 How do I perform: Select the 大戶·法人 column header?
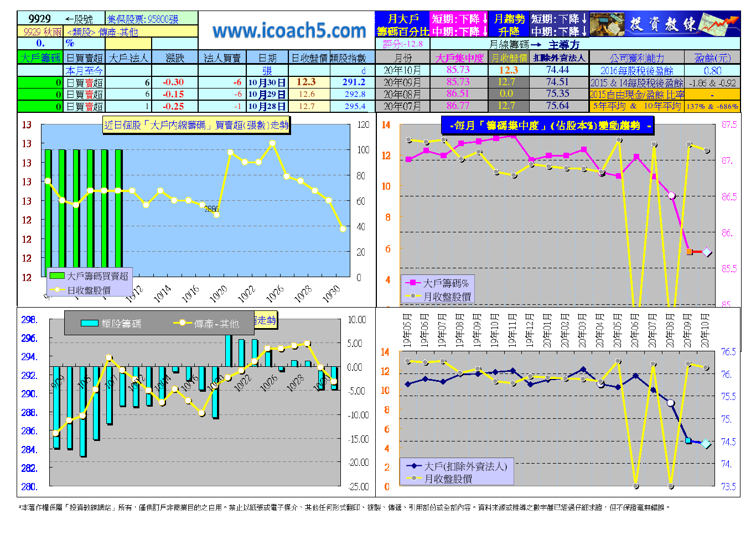pos(128,58)
